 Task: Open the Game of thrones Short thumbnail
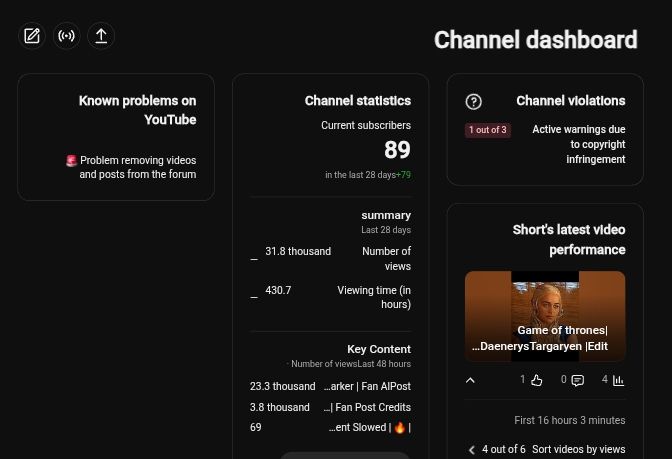545,316
